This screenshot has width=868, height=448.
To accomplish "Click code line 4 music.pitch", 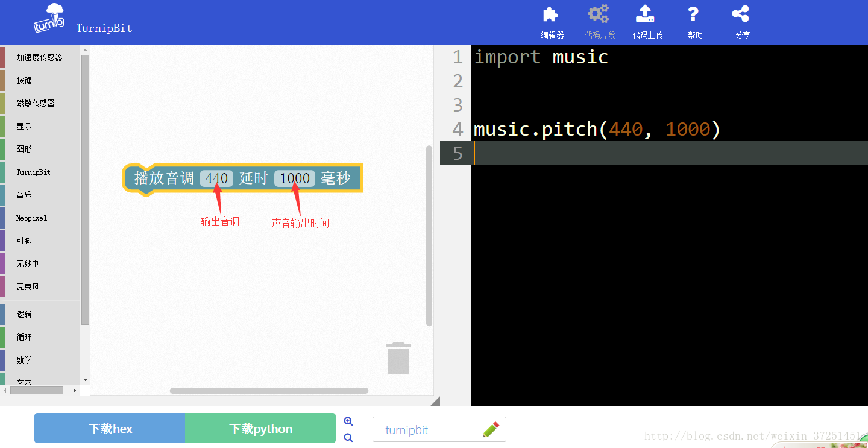I will point(597,129).
